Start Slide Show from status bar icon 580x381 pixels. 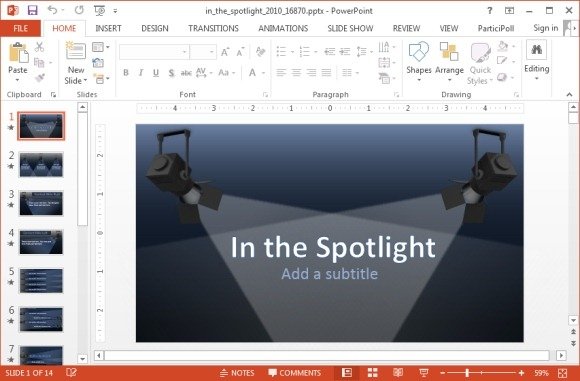(x=424, y=372)
